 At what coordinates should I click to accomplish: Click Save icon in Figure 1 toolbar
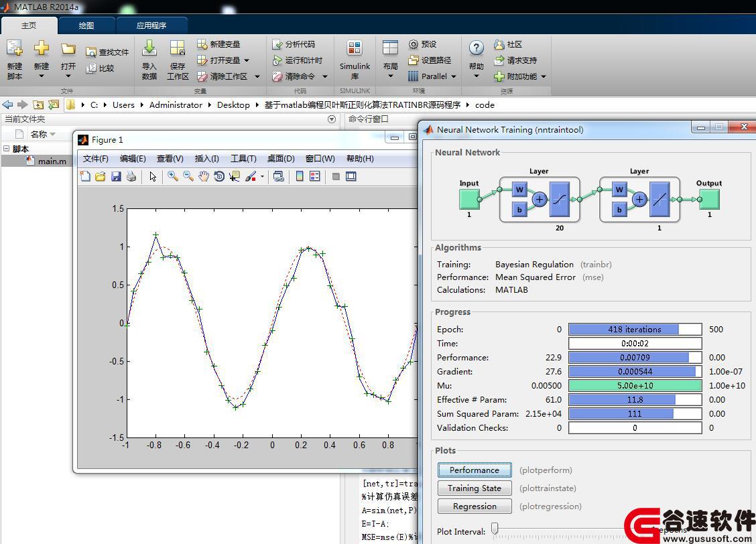[x=116, y=176]
